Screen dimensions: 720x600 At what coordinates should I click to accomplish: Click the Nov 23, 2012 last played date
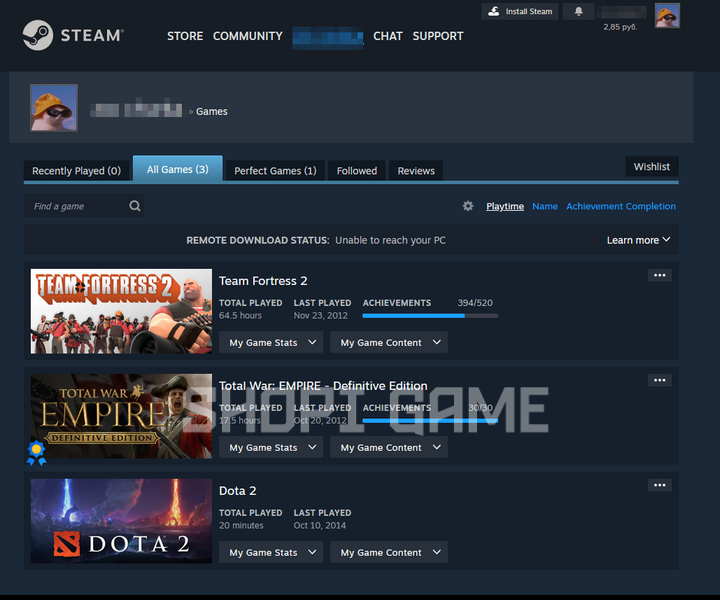(321, 315)
